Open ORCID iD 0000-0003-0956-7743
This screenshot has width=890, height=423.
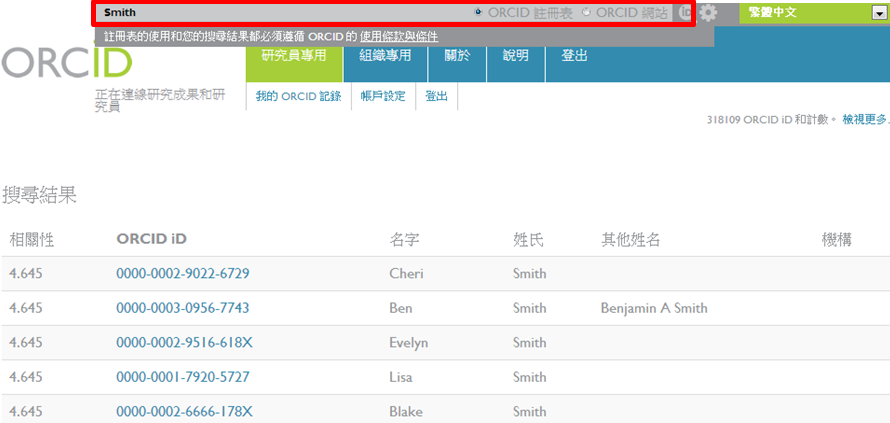[x=183, y=308]
